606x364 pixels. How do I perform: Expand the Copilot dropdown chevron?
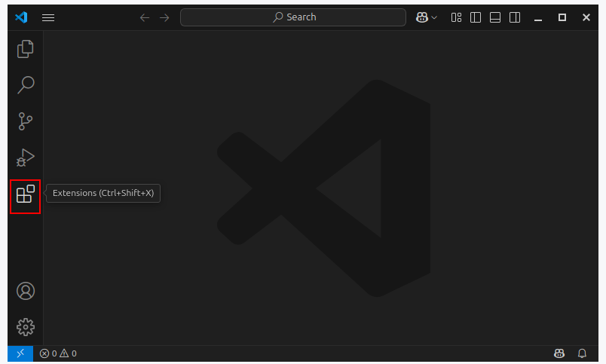point(434,18)
